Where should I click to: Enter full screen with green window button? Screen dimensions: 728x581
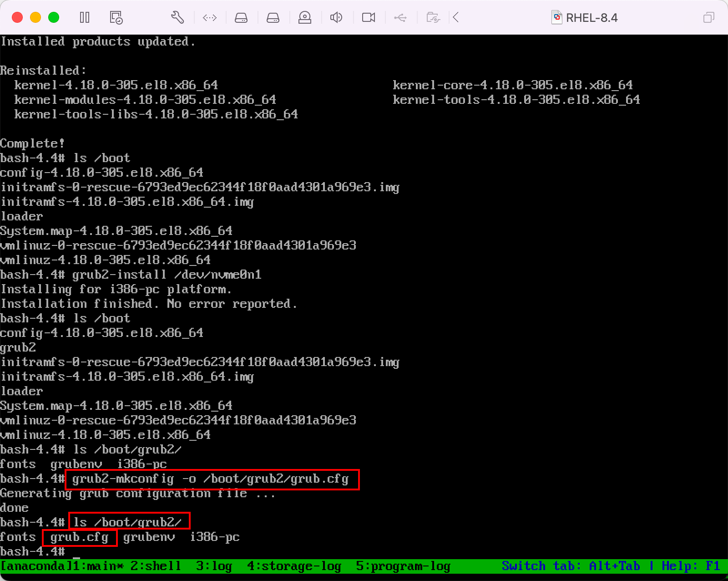(x=54, y=18)
